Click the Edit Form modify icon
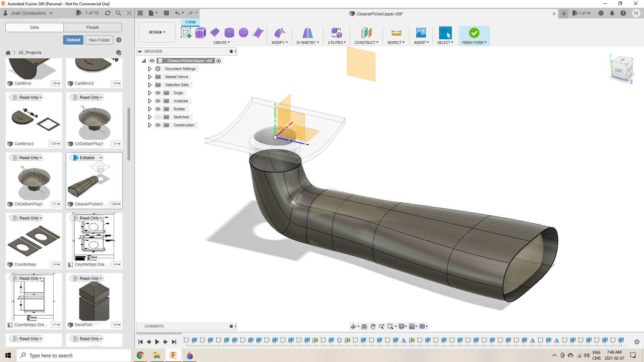Viewport: 644px width, 362px height. (279, 33)
